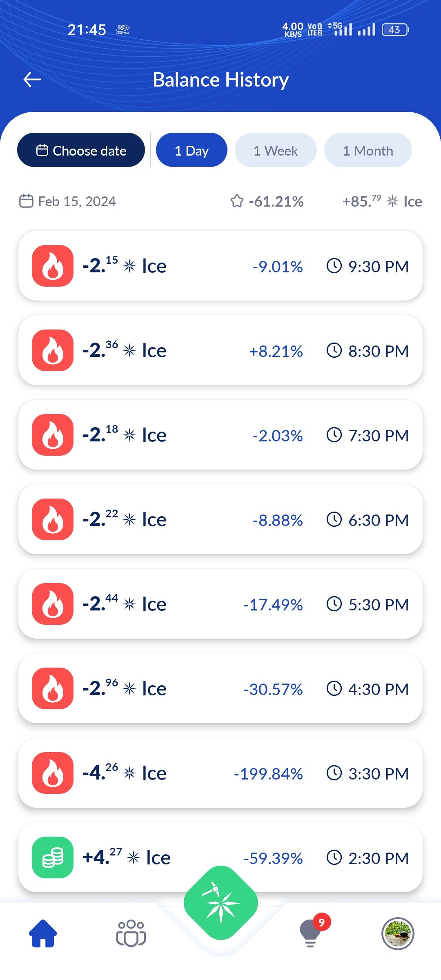Select the 1 Day filter
Viewport: 441px width, 980px height.
point(192,150)
